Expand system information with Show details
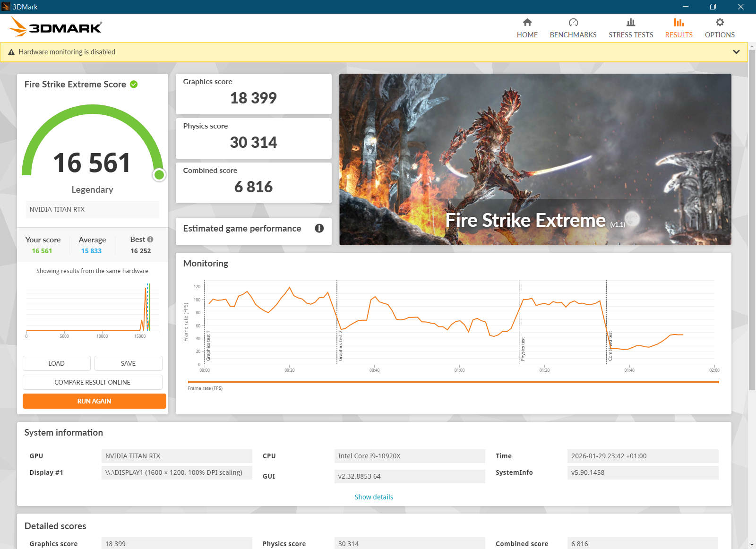This screenshot has height=549, width=756. coord(373,497)
